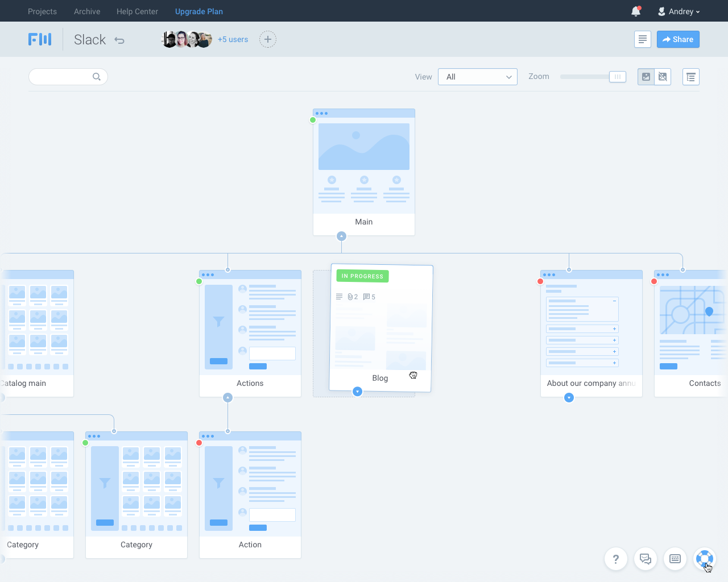Click green status dot on middle Category
The width and height of the screenshot is (728, 582).
(85, 443)
